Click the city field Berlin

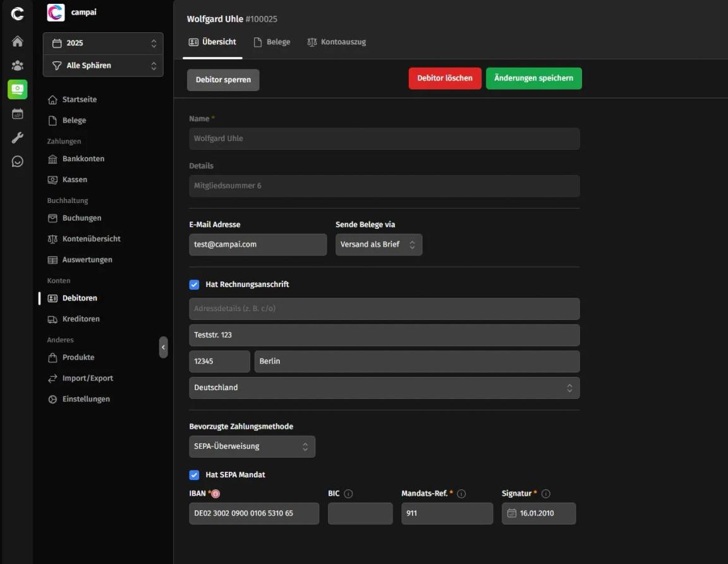click(417, 361)
